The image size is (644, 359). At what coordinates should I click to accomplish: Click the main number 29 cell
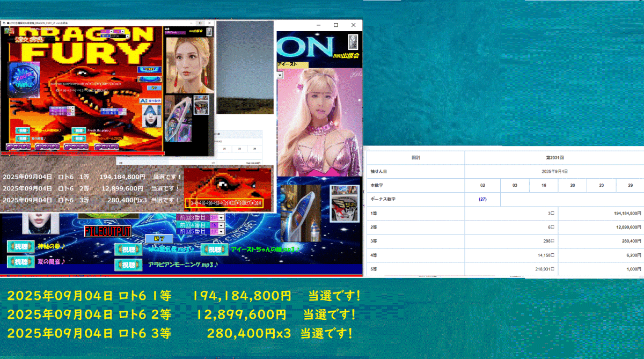(630, 185)
